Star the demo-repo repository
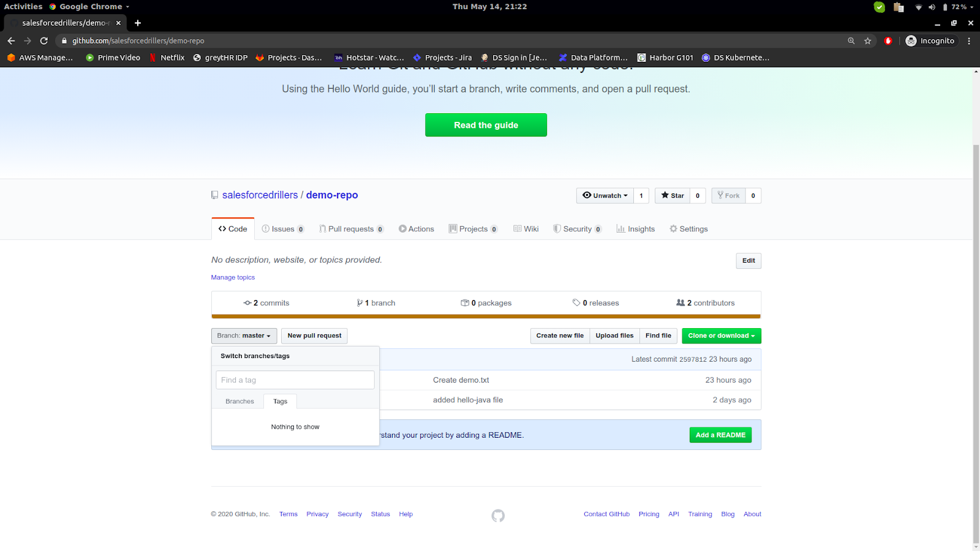The width and height of the screenshot is (980, 551). pyautogui.click(x=673, y=196)
